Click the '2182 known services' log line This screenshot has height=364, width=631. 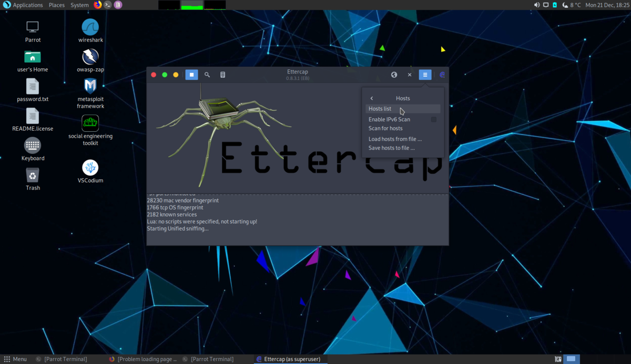coord(172,214)
